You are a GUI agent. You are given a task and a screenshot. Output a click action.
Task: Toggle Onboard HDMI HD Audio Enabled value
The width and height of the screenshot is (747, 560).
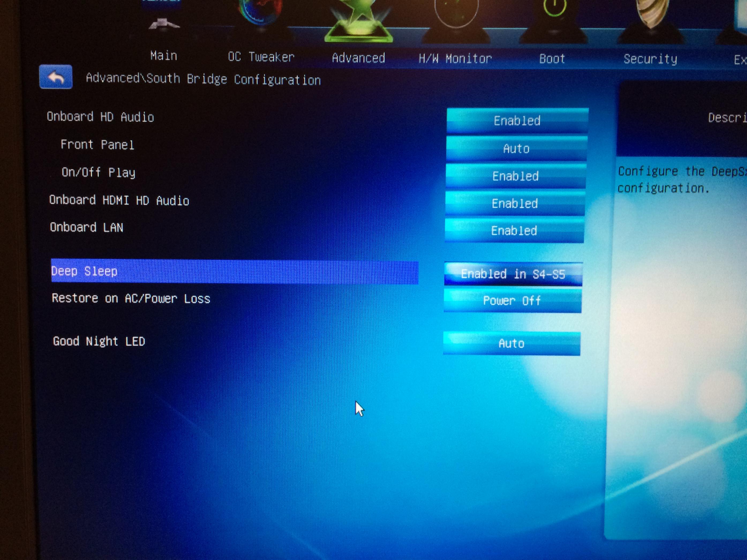[515, 203]
